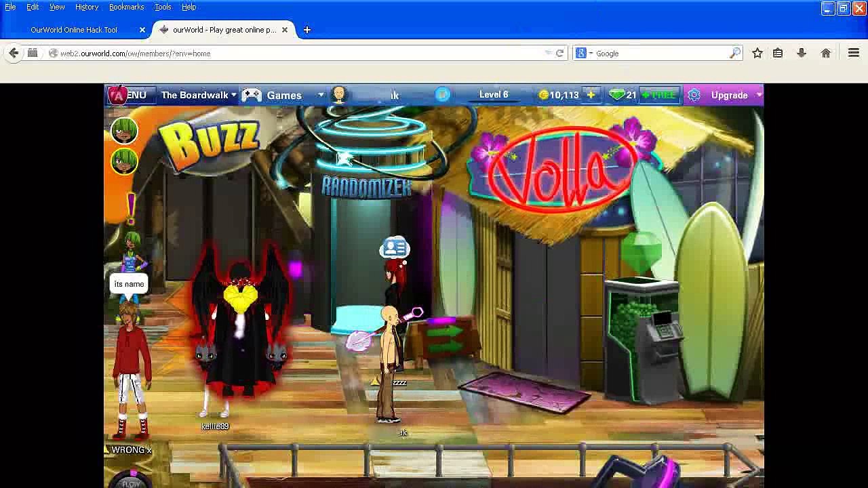This screenshot has width=868, height=488.
Task: Open the History menu
Action: click(x=87, y=7)
